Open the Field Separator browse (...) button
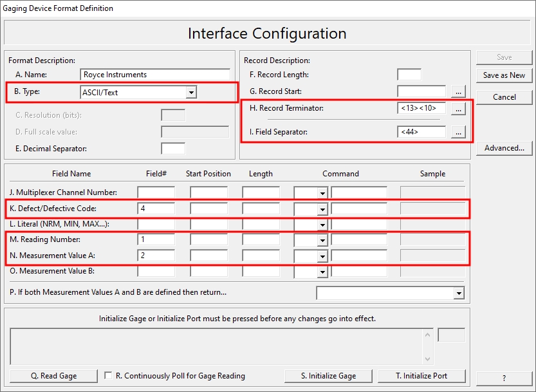Viewport: 536px width, 392px height. (458, 132)
